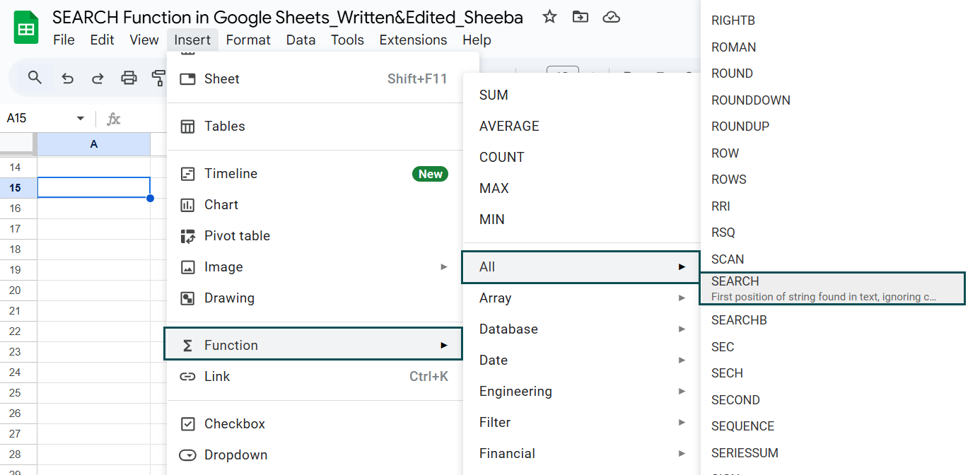Open the name box dropdown arrow
Screen dimensions: 980x475
click(x=80, y=119)
